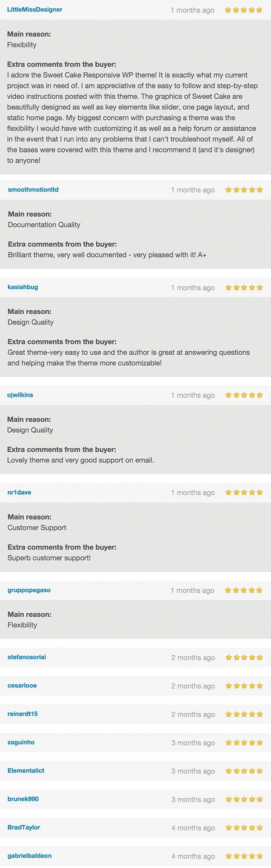271x868 pixels.
Task: Click the ojwilkins username
Action: click(x=20, y=395)
